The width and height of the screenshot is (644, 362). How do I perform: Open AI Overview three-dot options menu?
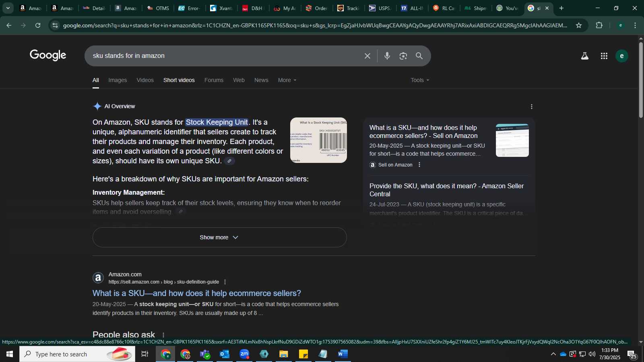[532, 107]
